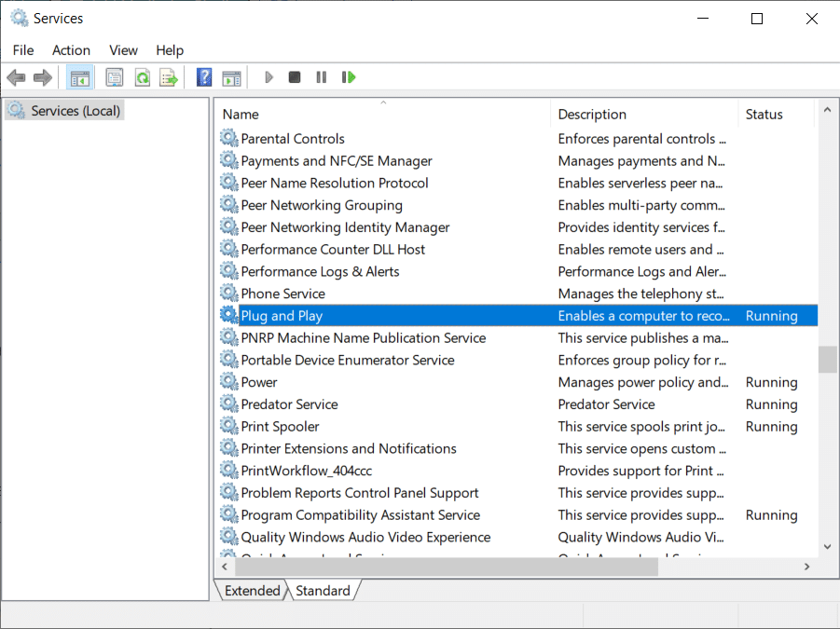
Task: Click the Back navigation arrow
Action: coord(16,76)
